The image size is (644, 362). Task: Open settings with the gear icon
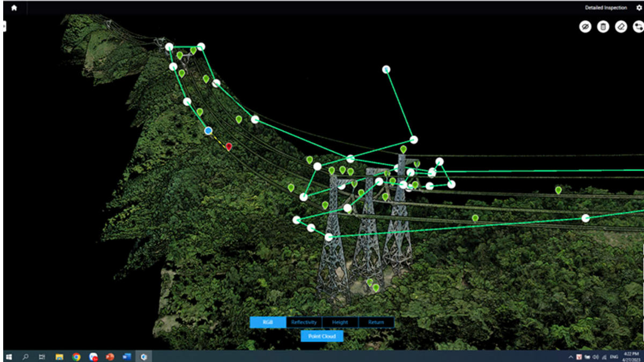[639, 8]
